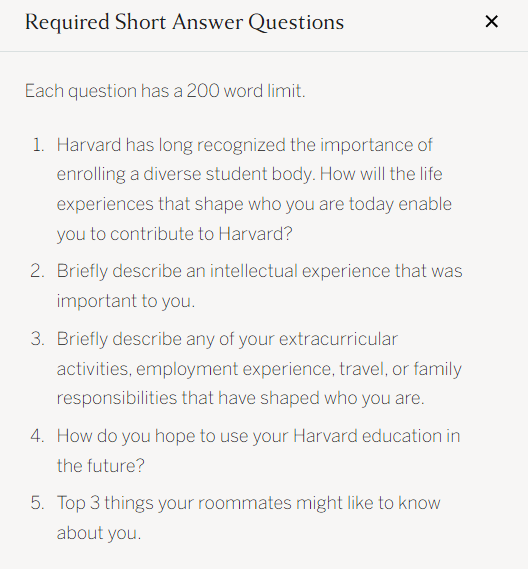Select question 3 about extracurricular activities
528x569 pixels.
pos(259,368)
